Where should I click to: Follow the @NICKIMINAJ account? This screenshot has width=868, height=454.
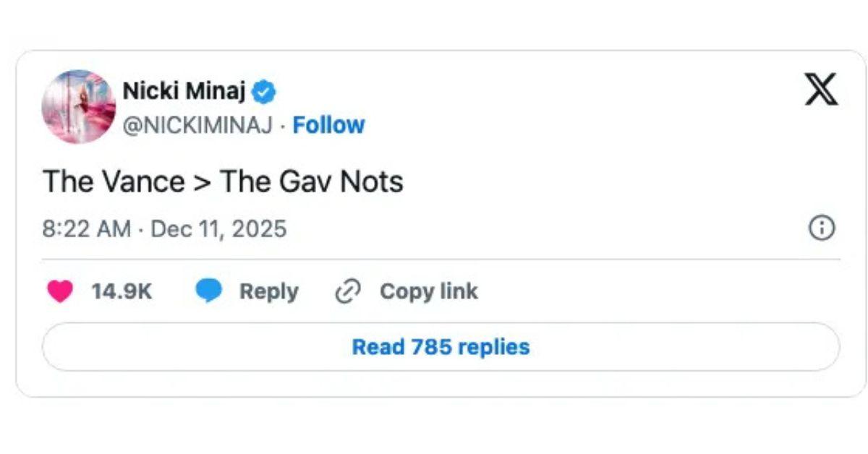pyautogui.click(x=329, y=124)
